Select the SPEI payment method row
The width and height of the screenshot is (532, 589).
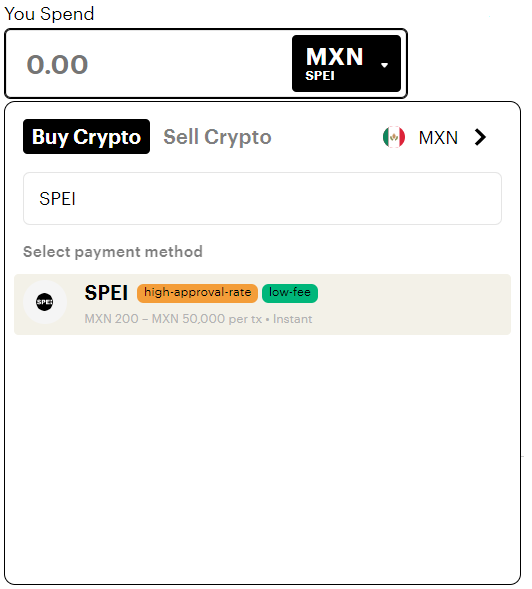click(262, 304)
